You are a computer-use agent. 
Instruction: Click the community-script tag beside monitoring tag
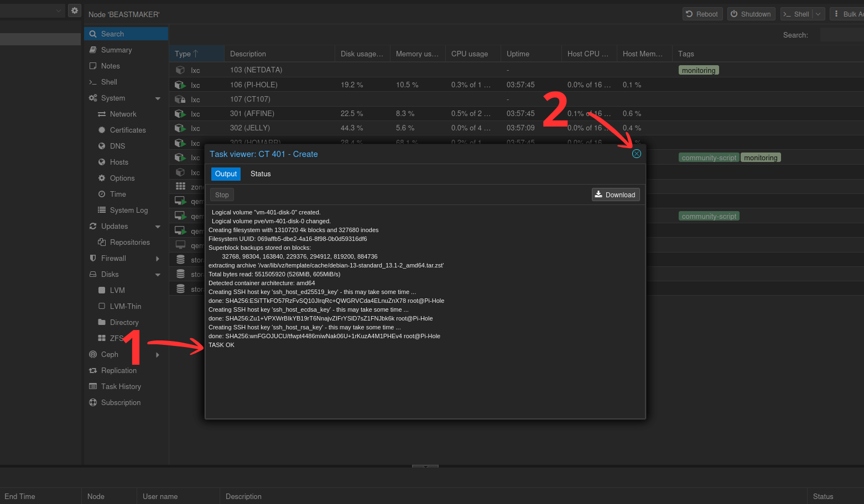click(709, 158)
